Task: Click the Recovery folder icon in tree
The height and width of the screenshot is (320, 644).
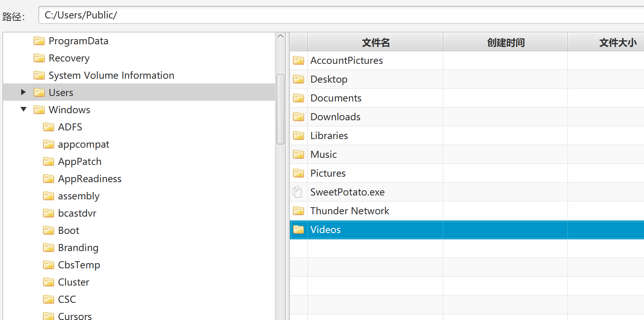Action: (x=39, y=58)
